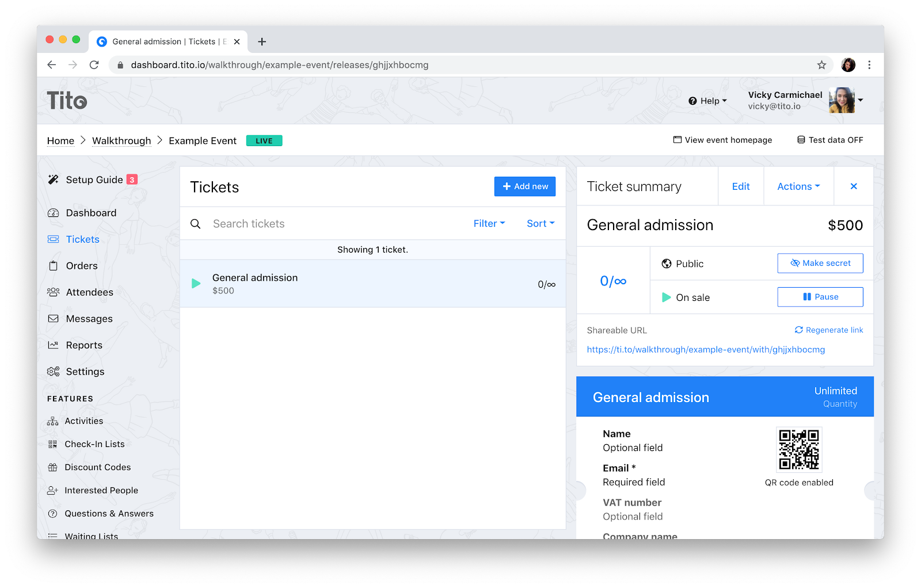Click the General admission browser tab
The height and width of the screenshot is (588, 921).
pyautogui.click(x=169, y=41)
